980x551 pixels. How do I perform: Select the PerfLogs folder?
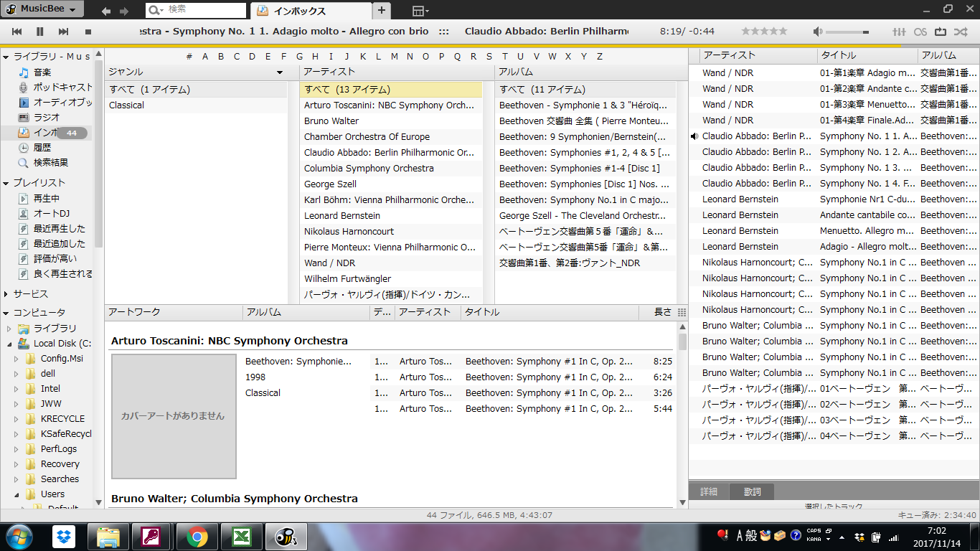point(59,449)
